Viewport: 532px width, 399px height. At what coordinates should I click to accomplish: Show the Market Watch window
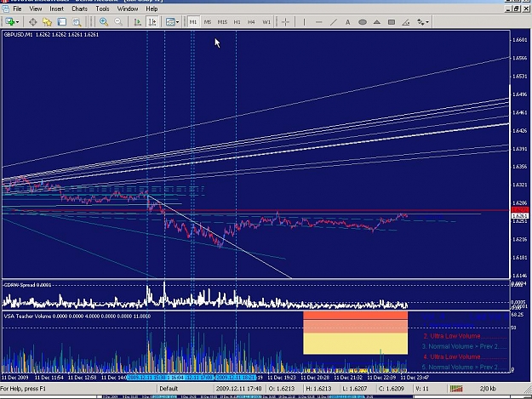pos(33,22)
